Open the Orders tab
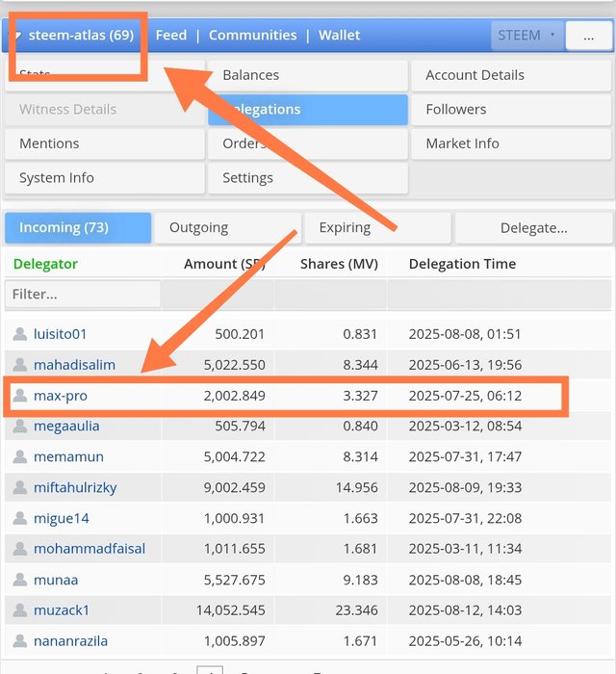The image size is (616, 674). point(308,143)
